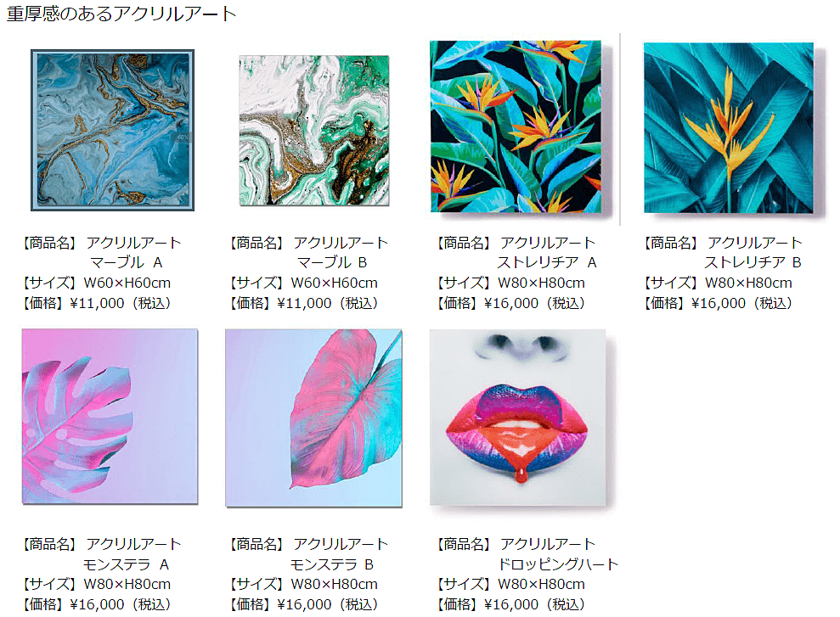Screen dimensions: 840x617
Task: Click the ドロッピングハート product name text
Action: coord(558,564)
